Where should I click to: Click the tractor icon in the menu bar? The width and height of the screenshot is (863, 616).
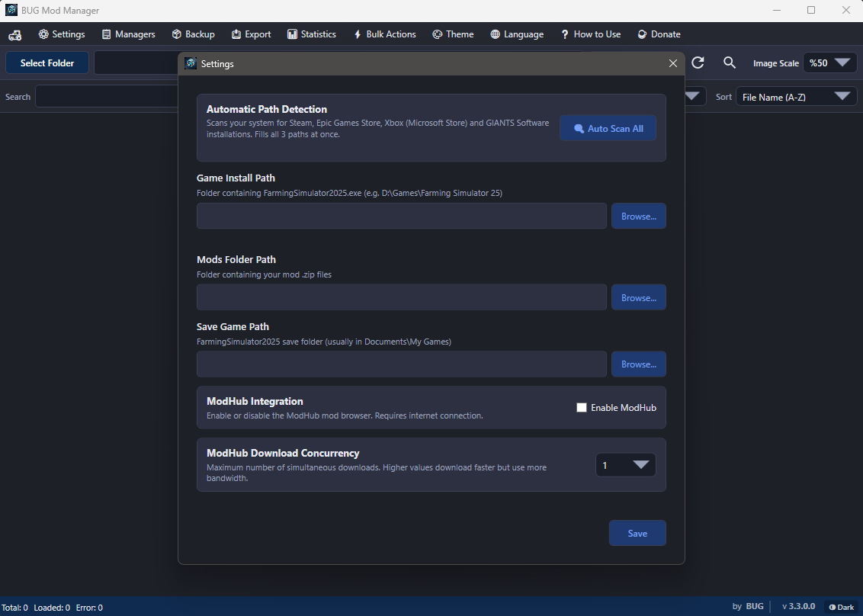click(x=14, y=34)
